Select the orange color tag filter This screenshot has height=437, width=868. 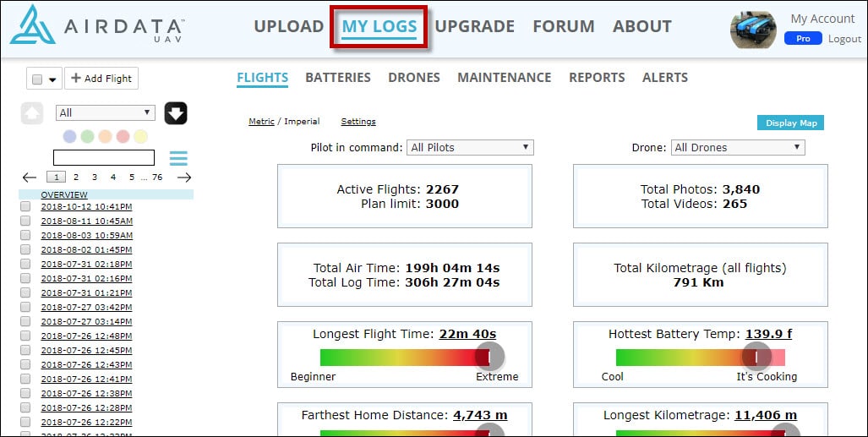click(105, 136)
